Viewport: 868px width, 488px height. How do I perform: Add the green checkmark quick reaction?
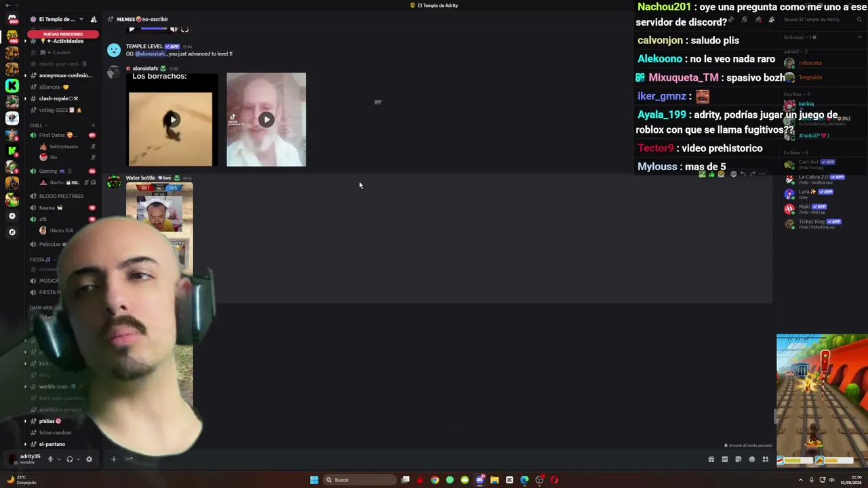(x=703, y=174)
